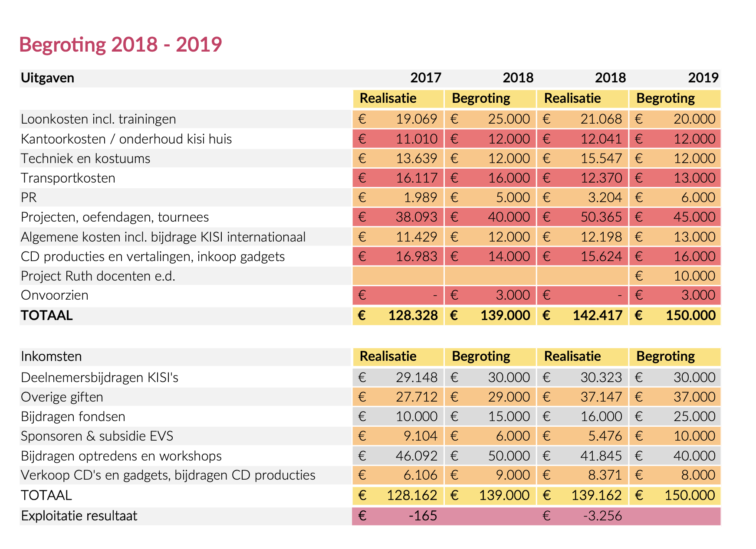This screenshot has width=756, height=549.
Task: Click the 11.429 Algemene kosten value
Action: coord(417,237)
